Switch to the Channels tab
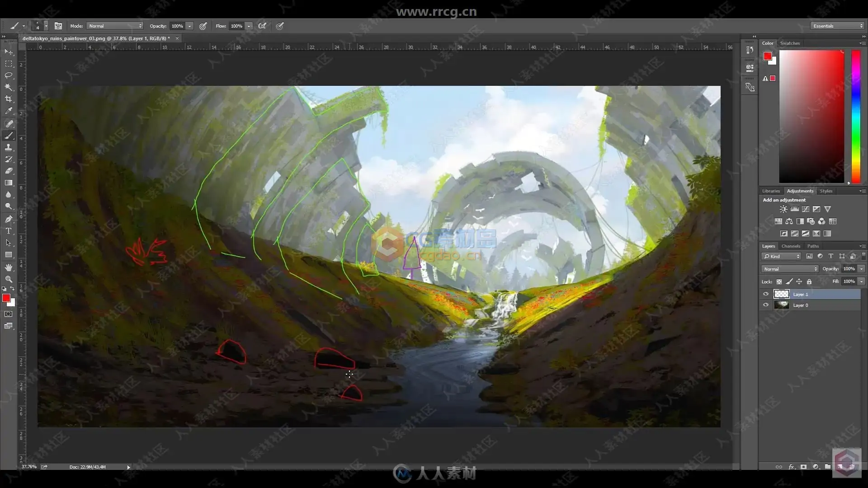The height and width of the screenshot is (488, 868). (x=791, y=246)
